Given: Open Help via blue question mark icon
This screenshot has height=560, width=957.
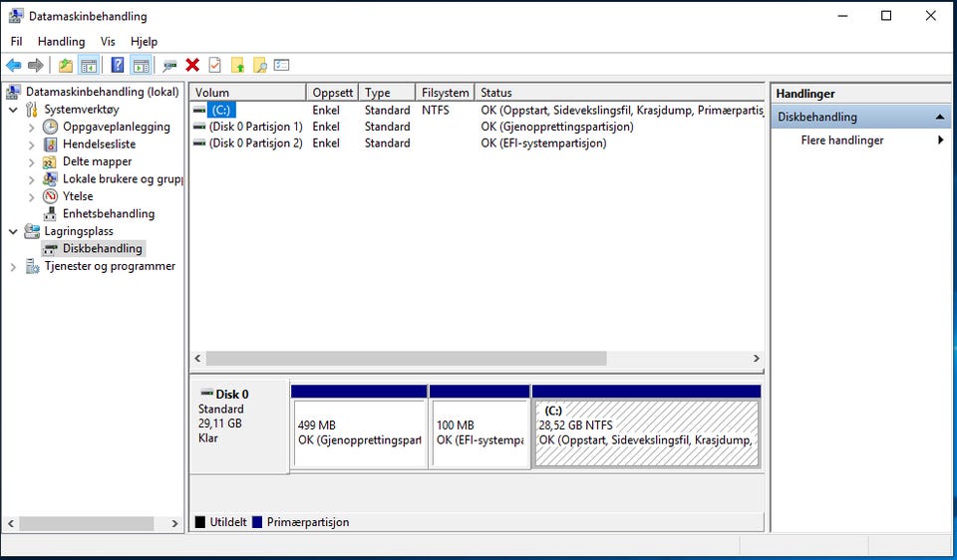Looking at the screenshot, I should click(118, 66).
